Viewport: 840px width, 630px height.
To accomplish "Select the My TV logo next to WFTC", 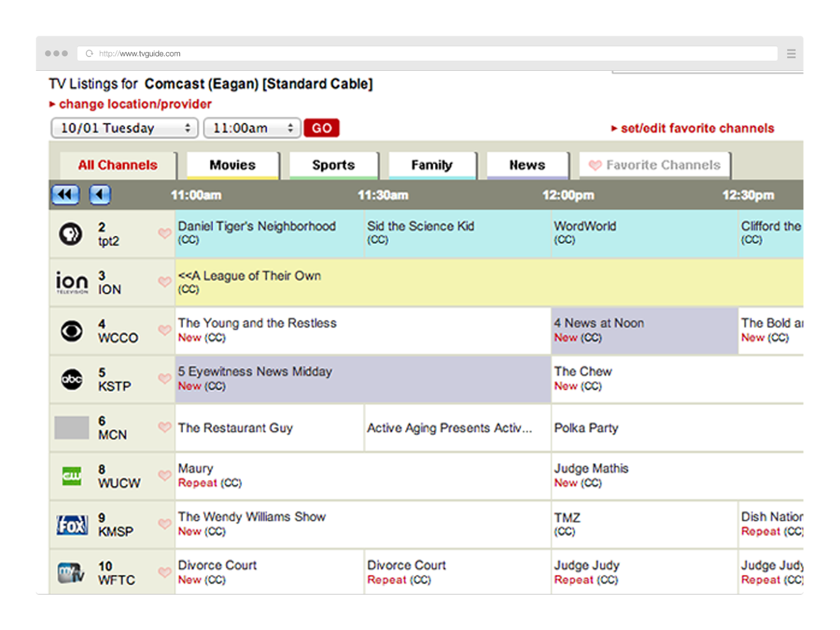I will pos(71,573).
